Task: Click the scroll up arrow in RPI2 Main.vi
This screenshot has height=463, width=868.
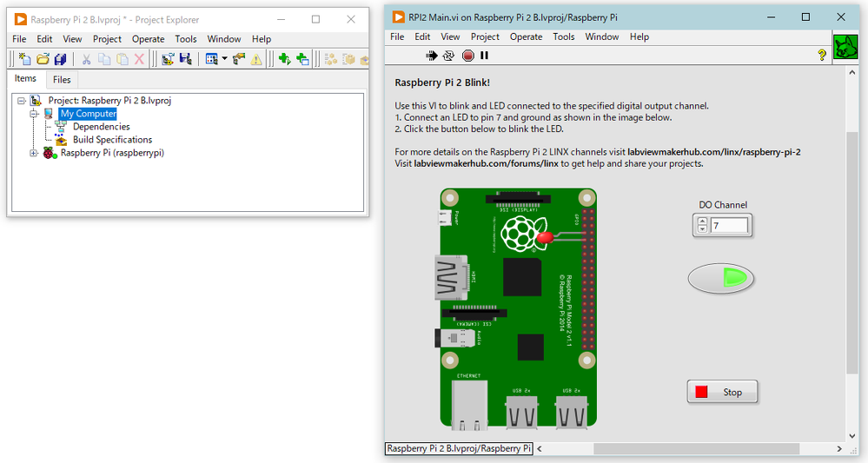Action: click(x=852, y=72)
